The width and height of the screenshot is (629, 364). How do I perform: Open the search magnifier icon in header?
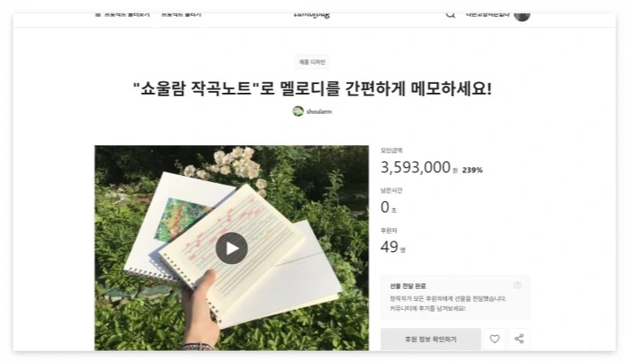[x=450, y=15]
